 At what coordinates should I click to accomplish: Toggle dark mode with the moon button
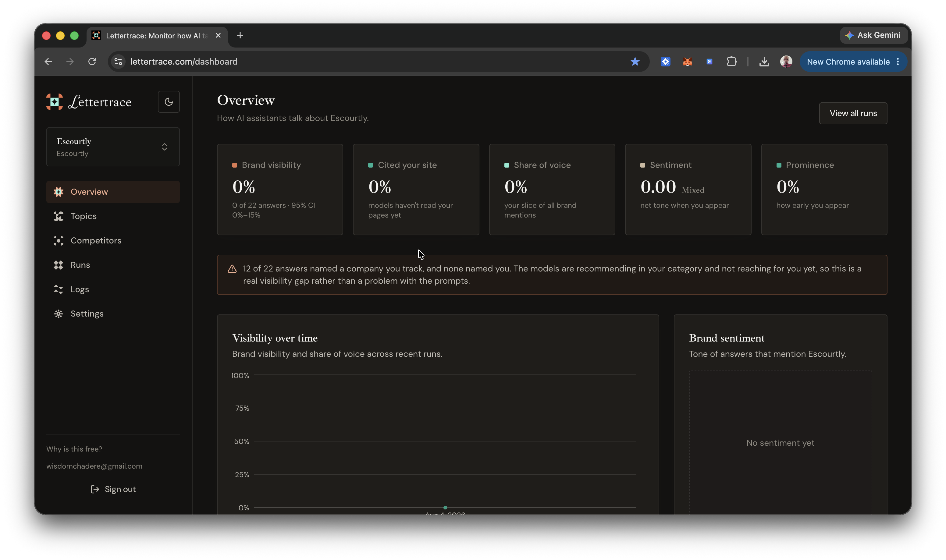point(169,101)
